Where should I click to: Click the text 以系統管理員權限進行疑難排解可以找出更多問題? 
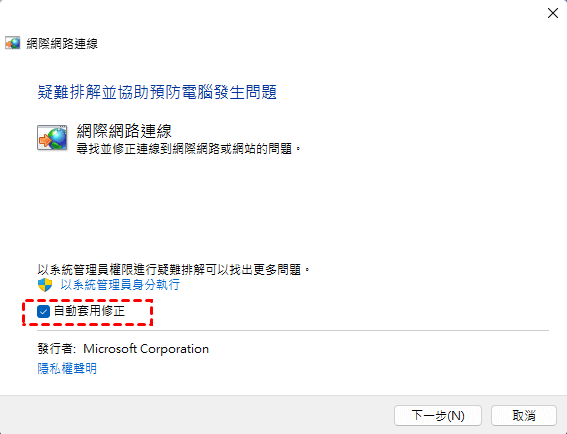pos(174,269)
